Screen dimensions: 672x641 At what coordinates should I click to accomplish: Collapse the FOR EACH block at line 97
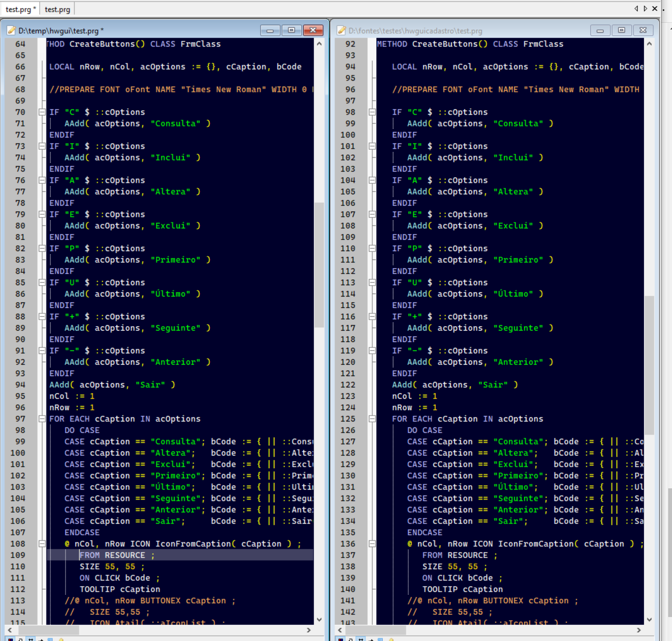click(42, 419)
